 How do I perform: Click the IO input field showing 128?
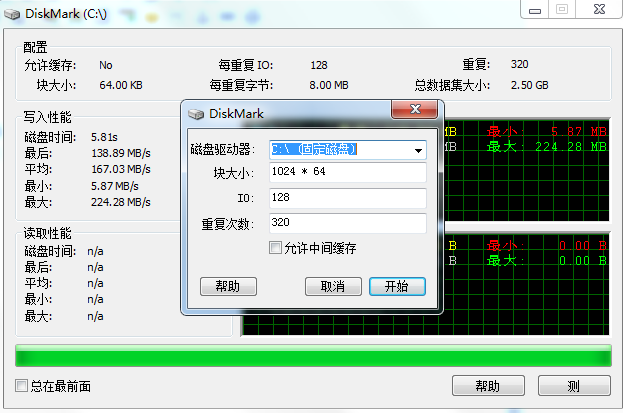pos(348,198)
